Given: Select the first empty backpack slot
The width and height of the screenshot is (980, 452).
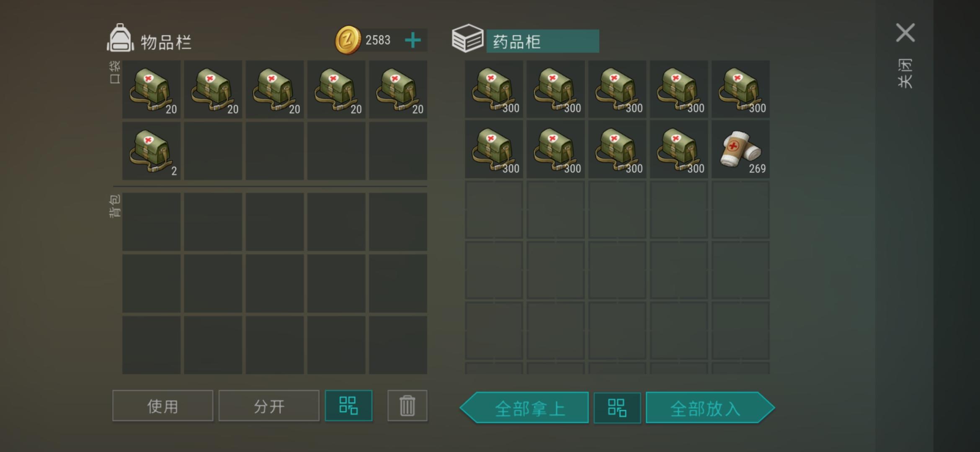Looking at the screenshot, I should pyautogui.click(x=151, y=222).
